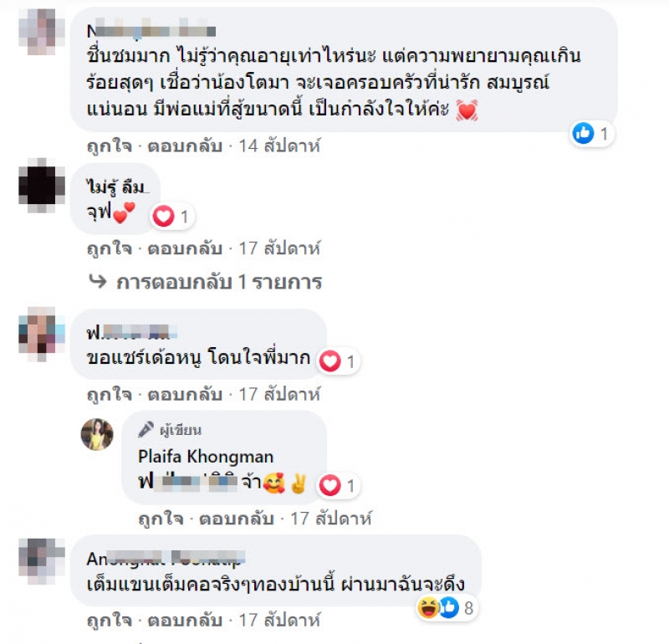Click laughing emoji reaction on last comment
The width and height of the screenshot is (669, 644).
[x=428, y=608]
